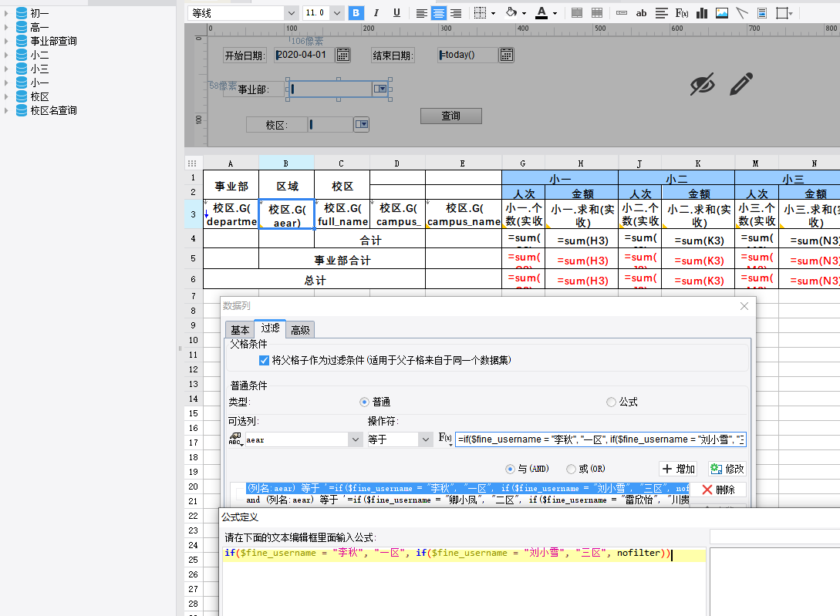Open the font size dropdown showing 11.0
This screenshot has width=840, height=616.
[x=337, y=13]
